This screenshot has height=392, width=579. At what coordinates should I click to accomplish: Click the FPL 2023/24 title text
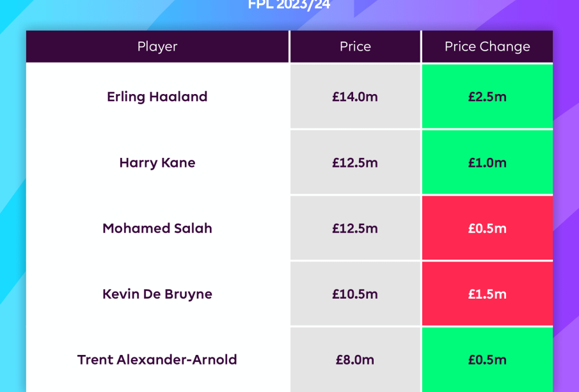coord(290,6)
